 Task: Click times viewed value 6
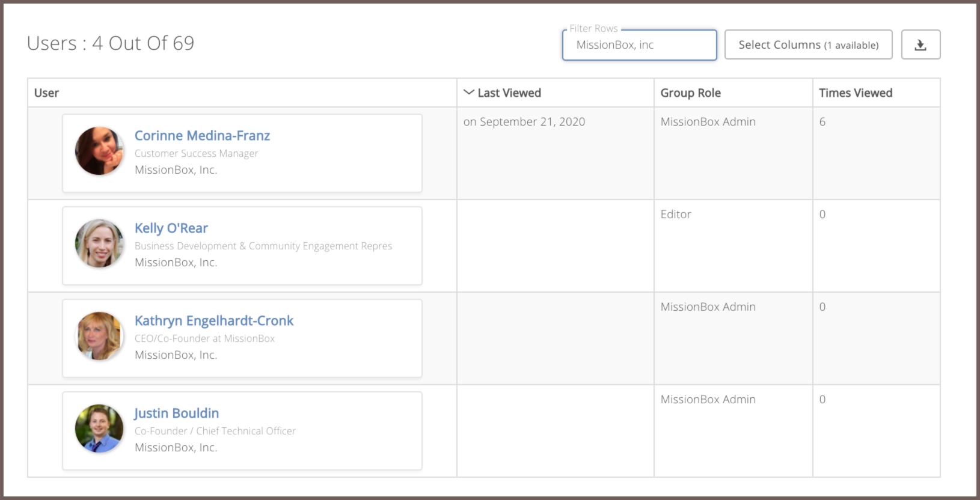tap(822, 121)
